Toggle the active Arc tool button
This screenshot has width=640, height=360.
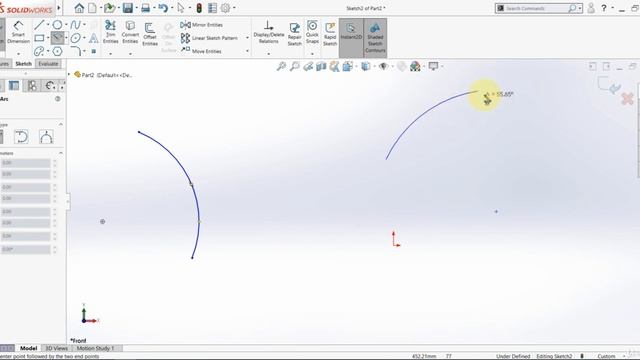(58, 38)
